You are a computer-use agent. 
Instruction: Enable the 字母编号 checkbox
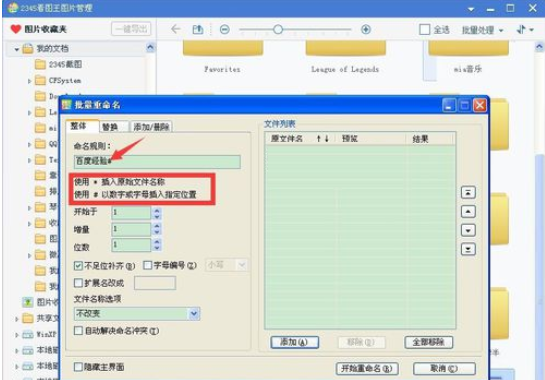tap(147, 265)
